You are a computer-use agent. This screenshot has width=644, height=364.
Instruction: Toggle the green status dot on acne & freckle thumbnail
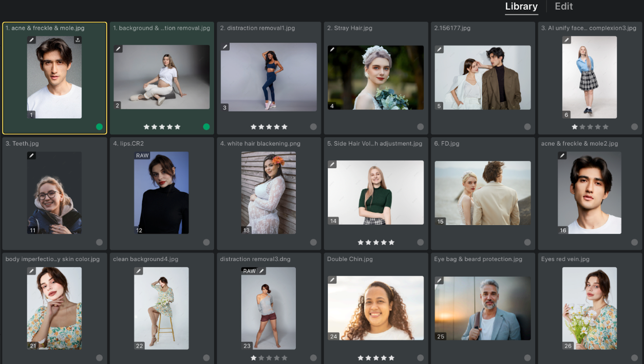[x=99, y=126]
